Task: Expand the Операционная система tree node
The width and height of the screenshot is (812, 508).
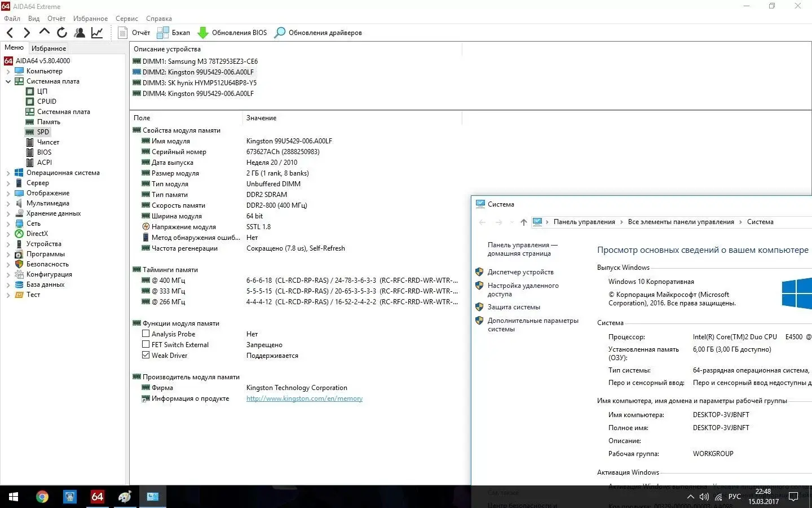Action: pos(8,173)
